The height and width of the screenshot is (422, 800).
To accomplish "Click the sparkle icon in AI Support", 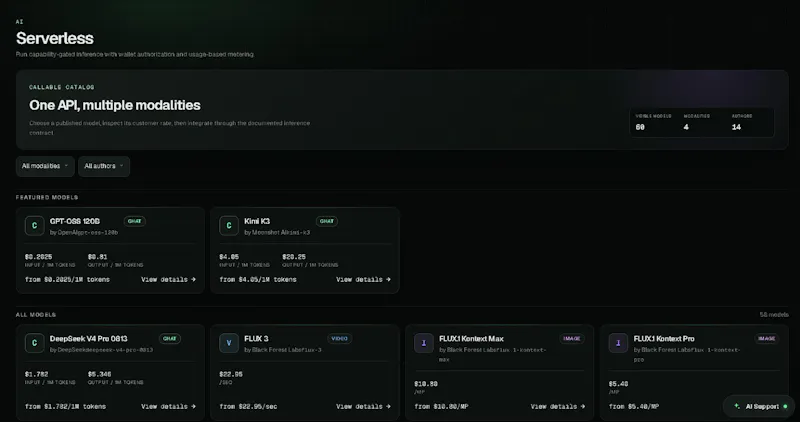I will point(737,406).
